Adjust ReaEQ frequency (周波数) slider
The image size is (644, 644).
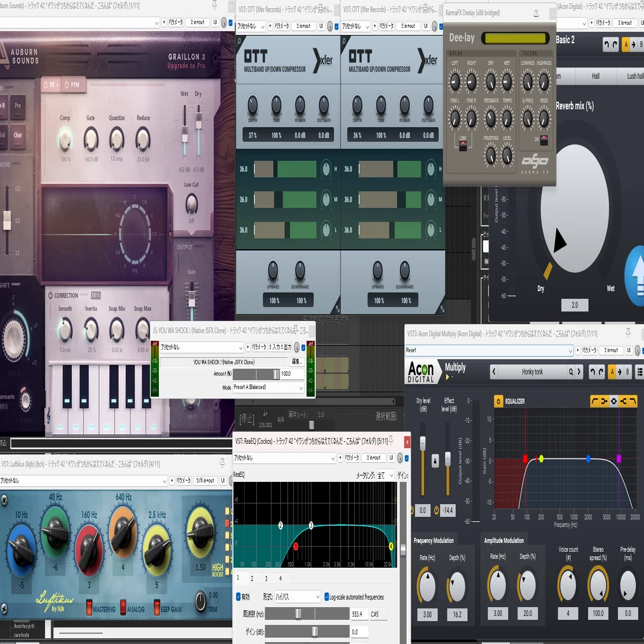(x=307, y=614)
